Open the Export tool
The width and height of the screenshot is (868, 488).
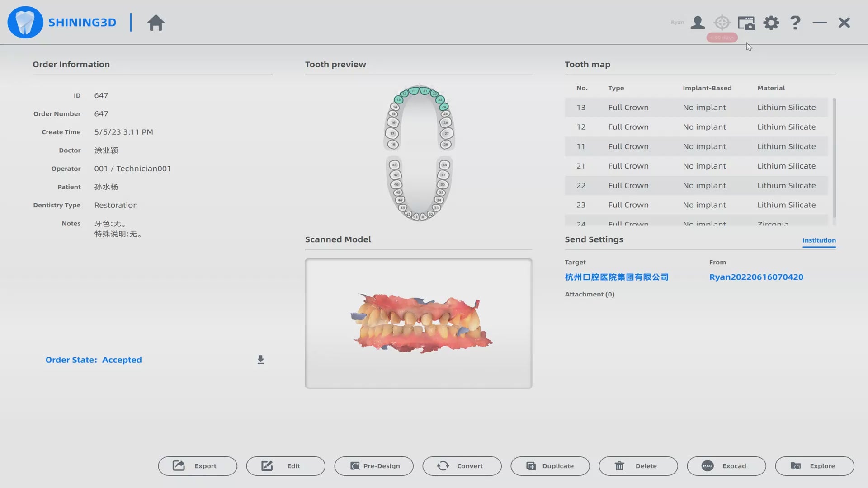(198, 466)
